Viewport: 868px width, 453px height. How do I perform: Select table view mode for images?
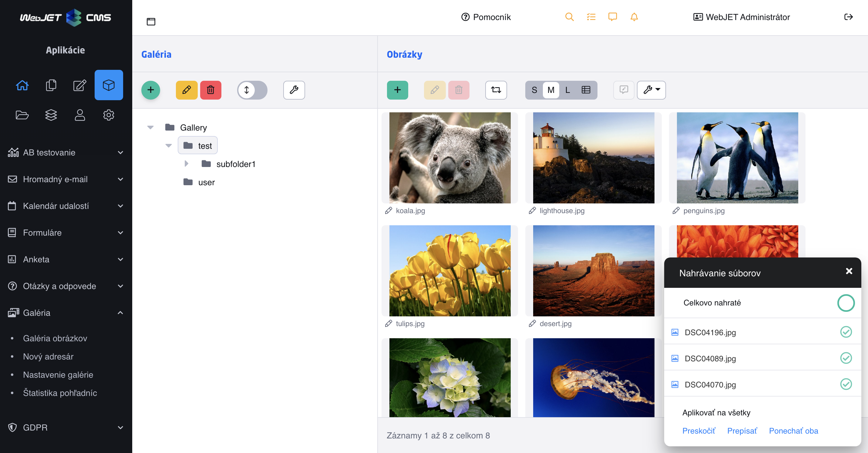(x=586, y=90)
